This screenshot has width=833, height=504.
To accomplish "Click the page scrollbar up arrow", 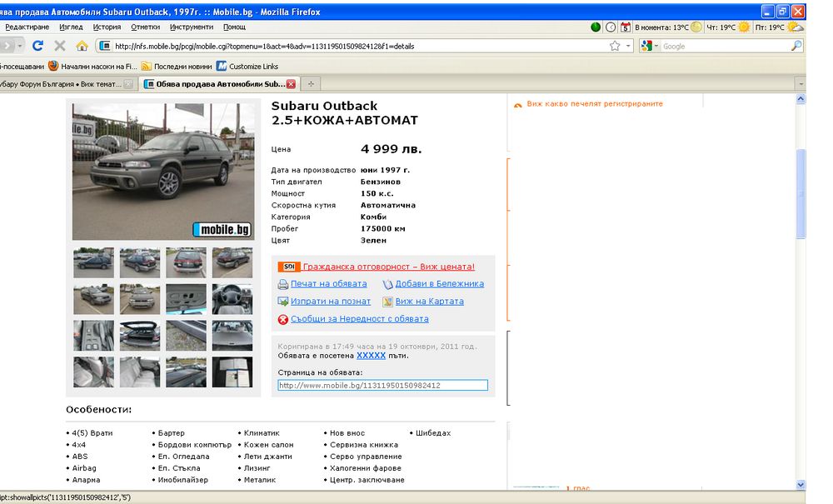I will [801, 99].
